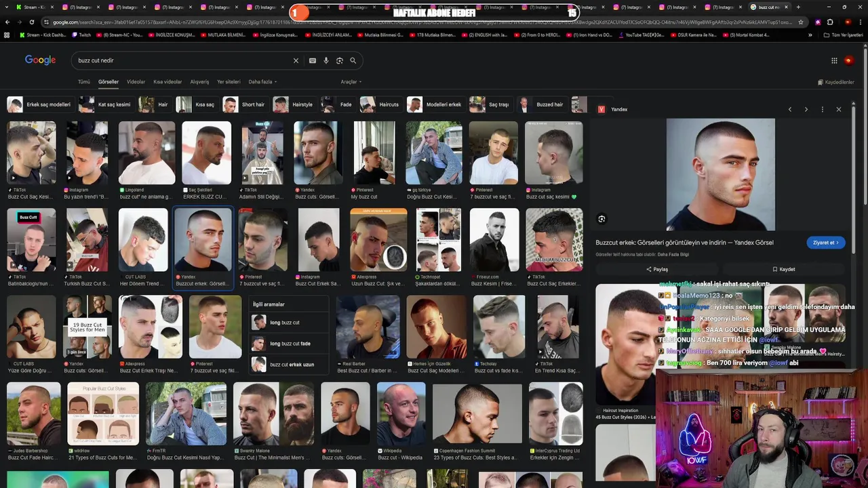Expand Araçlar tools dropdown

coord(351,82)
